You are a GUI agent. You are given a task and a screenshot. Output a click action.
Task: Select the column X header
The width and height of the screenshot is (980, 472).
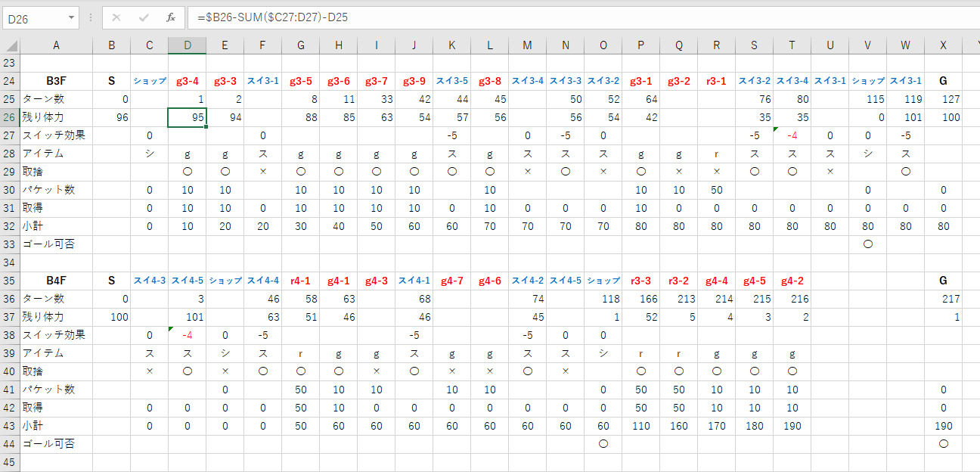pyautogui.click(x=943, y=45)
